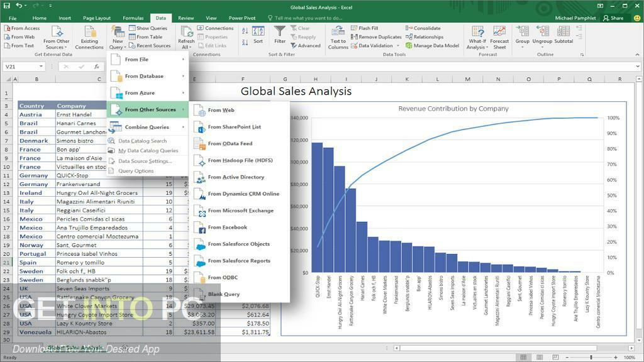
Task: Open the Power Pivot tab
Action: (242, 18)
